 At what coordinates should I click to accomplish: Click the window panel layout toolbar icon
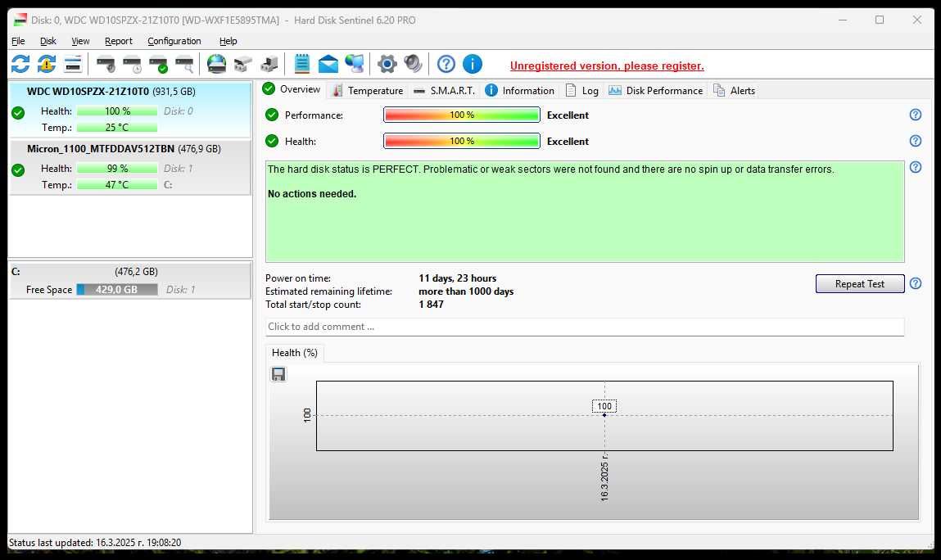click(73, 64)
